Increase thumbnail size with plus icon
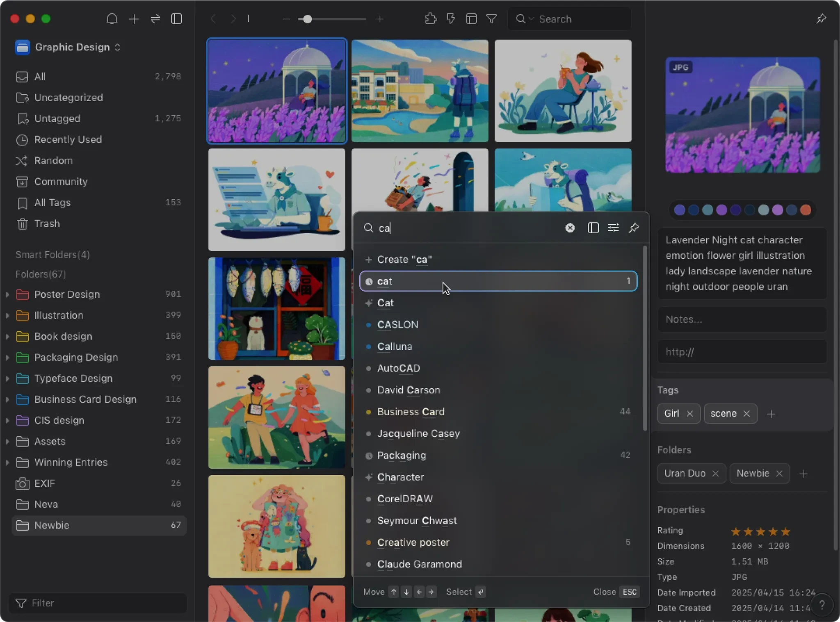The height and width of the screenshot is (622, 840). (x=380, y=19)
